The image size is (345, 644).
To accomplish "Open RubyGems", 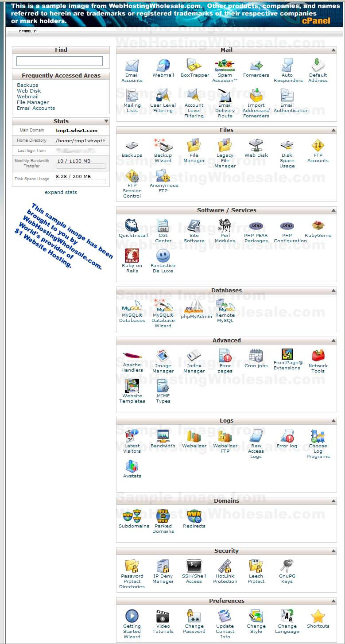I will (x=318, y=229).
